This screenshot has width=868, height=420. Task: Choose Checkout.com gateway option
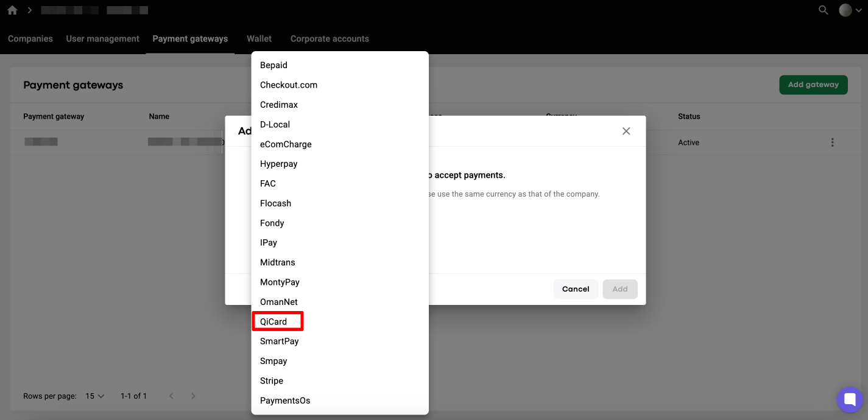pyautogui.click(x=340, y=85)
